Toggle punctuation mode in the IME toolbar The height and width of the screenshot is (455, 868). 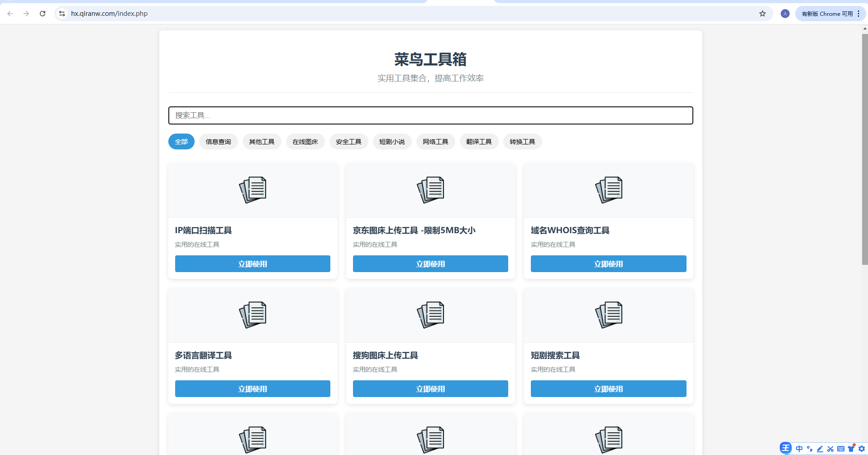pyautogui.click(x=810, y=449)
